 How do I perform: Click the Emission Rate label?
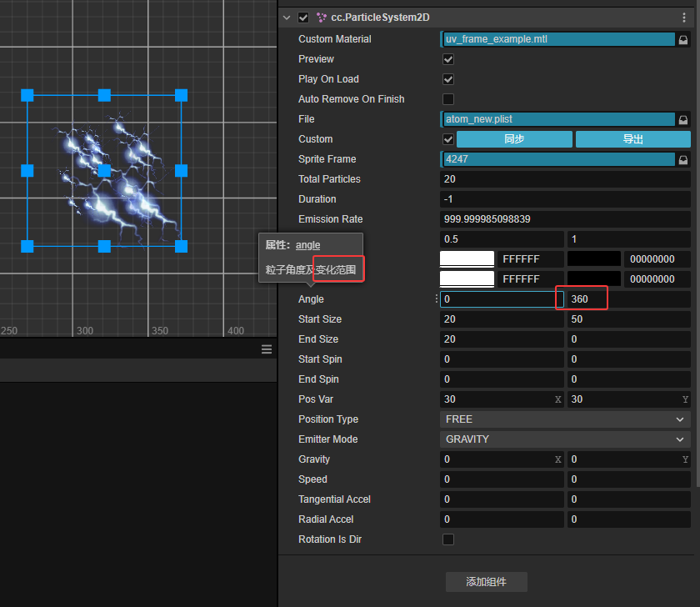click(330, 219)
